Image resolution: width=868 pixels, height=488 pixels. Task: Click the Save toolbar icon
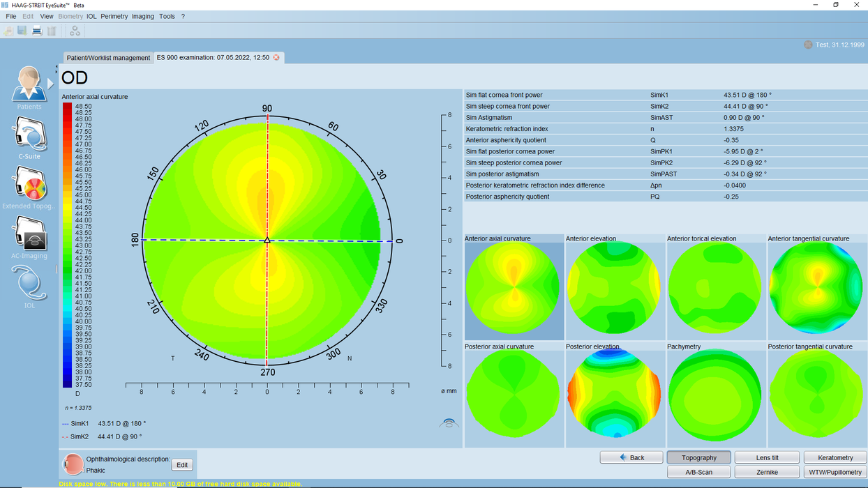point(21,31)
